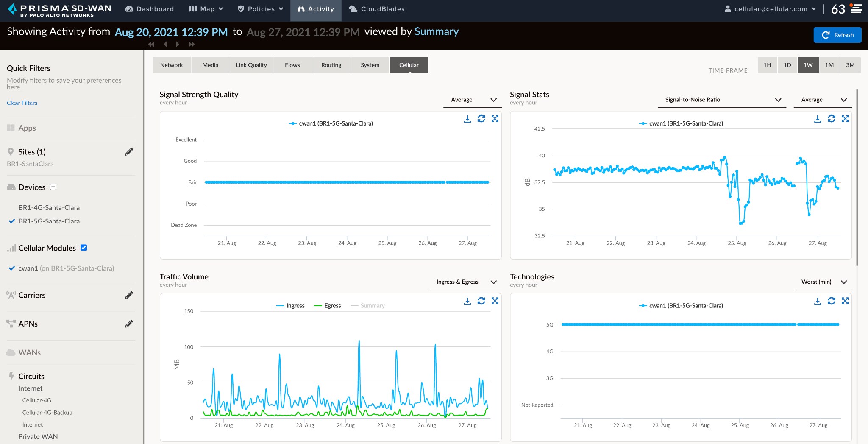Toggle Egress series in Traffic Volume legend
The image size is (868, 444).
tap(328, 306)
